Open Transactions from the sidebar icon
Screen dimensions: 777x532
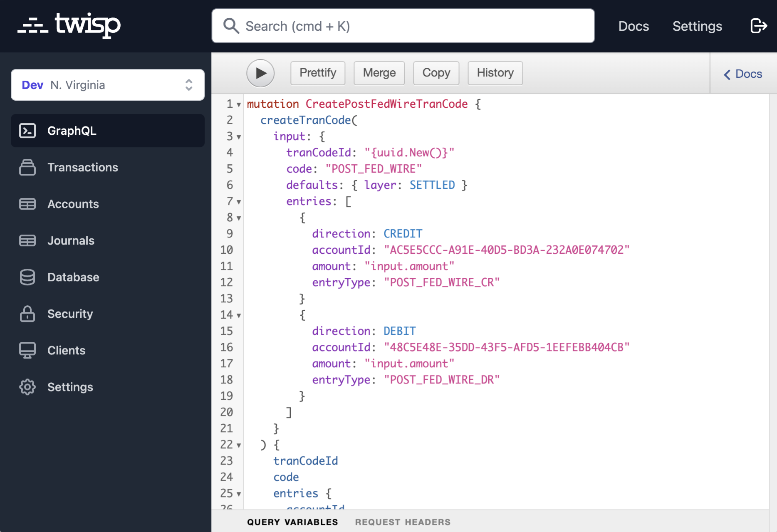click(27, 167)
